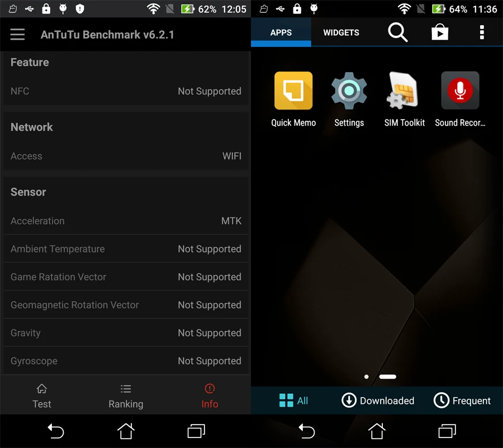
Task: Switch to the Ranking tab
Action: (126, 396)
